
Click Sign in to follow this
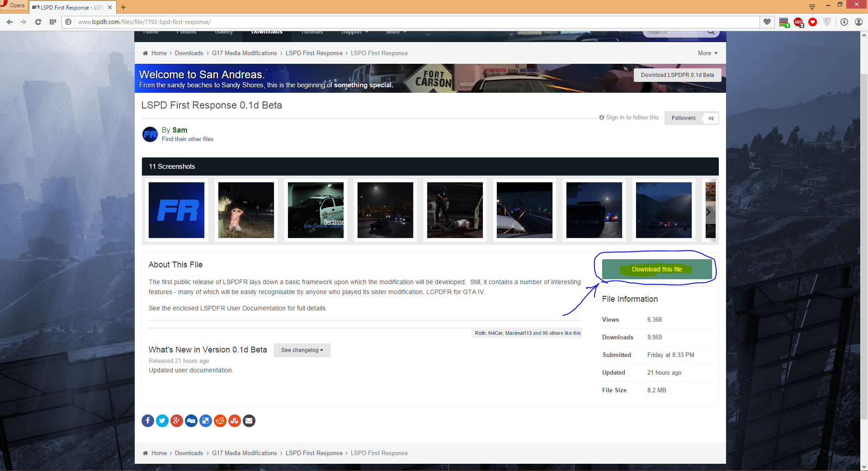[629, 118]
